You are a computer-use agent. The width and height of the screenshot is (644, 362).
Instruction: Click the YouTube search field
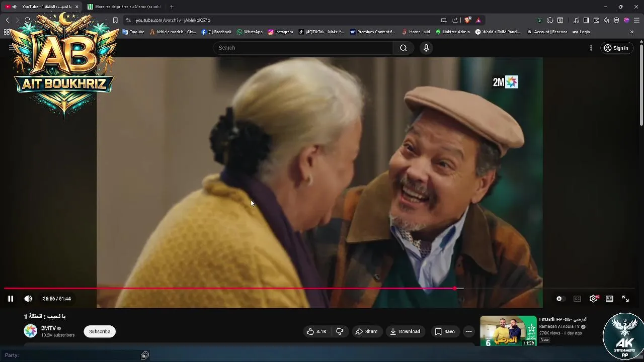click(303, 48)
